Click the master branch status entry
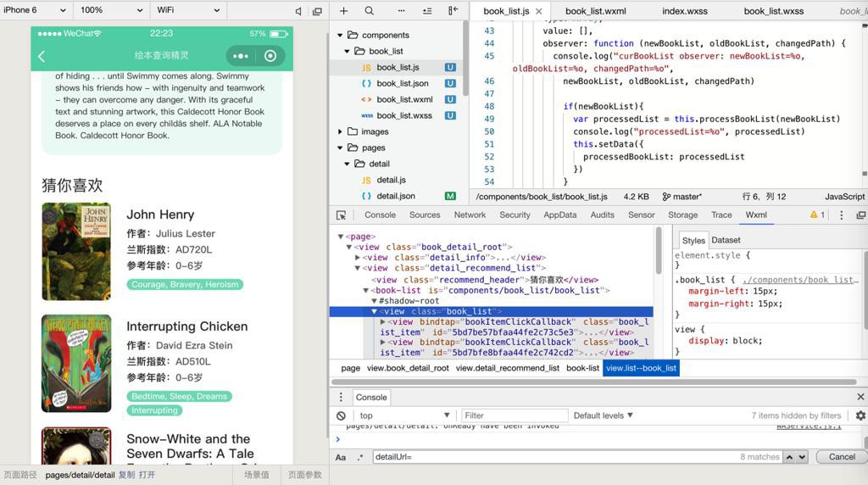The height and width of the screenshot is (485, 868). pyautogui.click(x=682, y=197)
